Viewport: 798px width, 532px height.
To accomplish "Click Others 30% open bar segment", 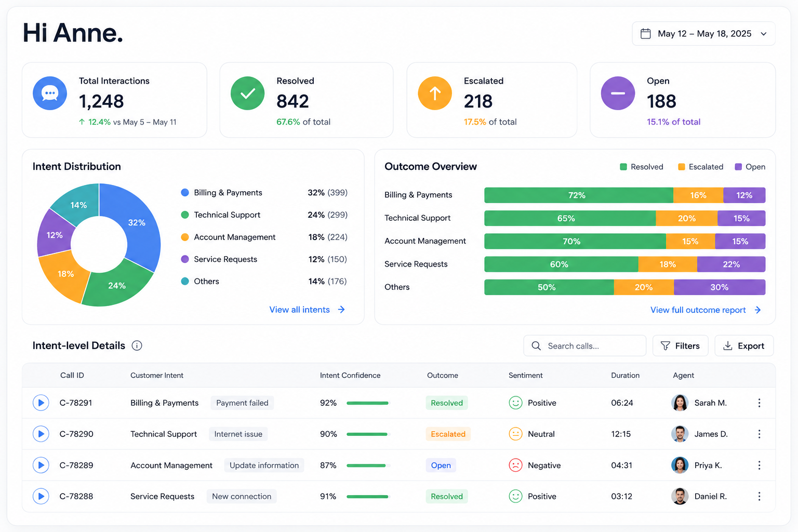I will (720, 287).
